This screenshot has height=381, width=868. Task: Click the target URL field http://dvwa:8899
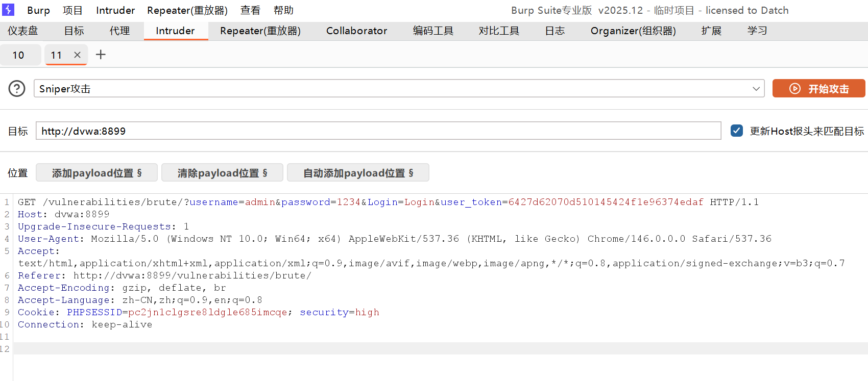(x=378, y=131)
